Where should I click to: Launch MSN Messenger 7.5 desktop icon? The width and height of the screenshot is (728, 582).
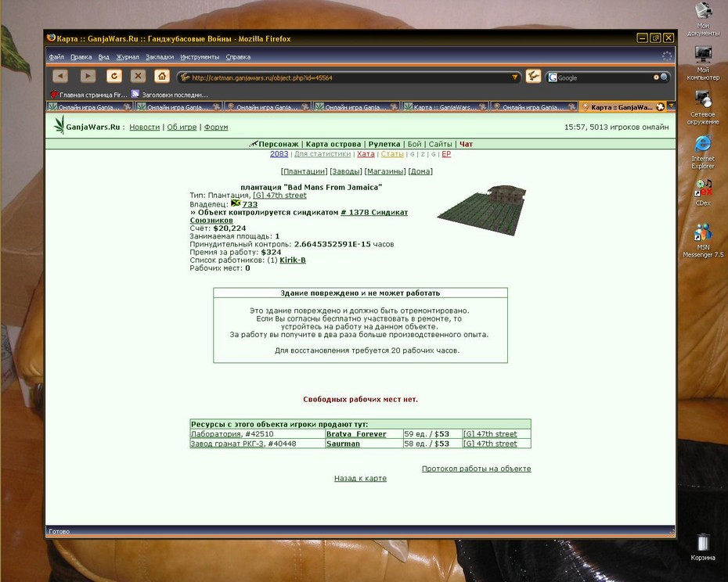[x=703, y=241]
